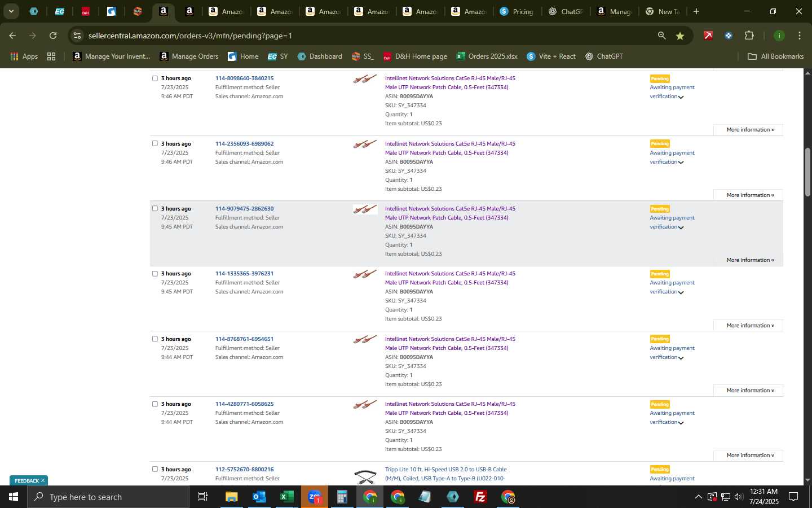Open Windows notification center
The height and width of the screenshot is (508, 812).
point(793,497)
